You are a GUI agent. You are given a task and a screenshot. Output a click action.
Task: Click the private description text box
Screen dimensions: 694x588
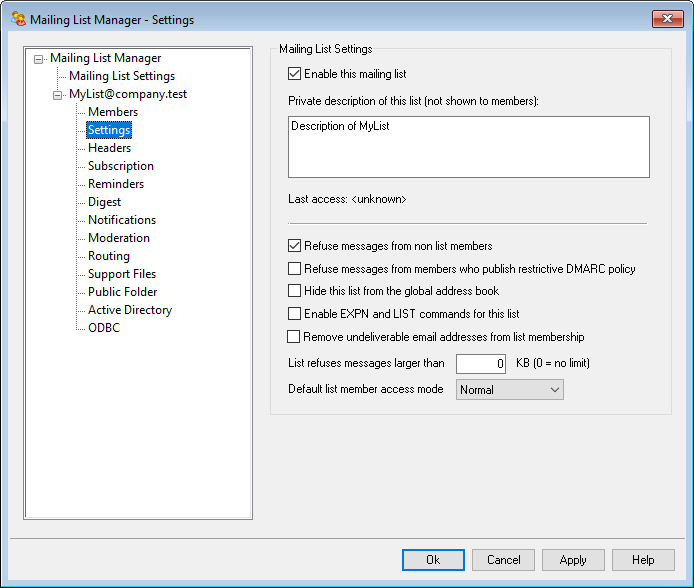[468, 146]
